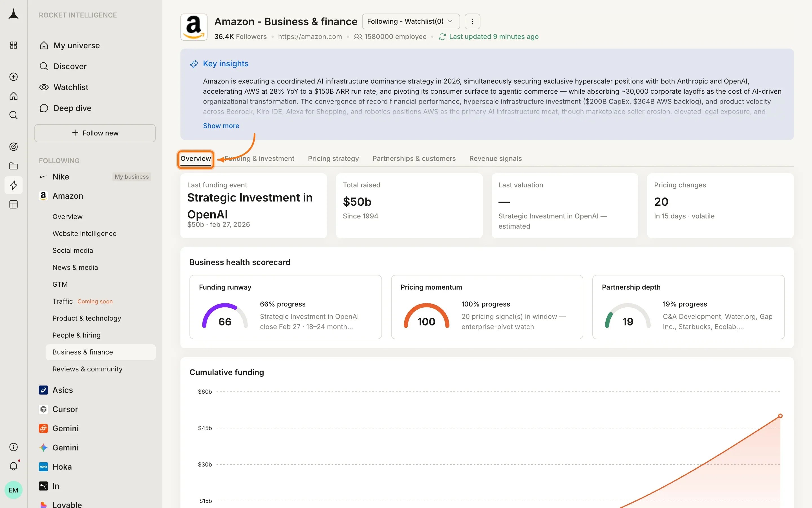Switch to Pricing strategy tab
The height and width of the screenshot is (508, 812).
click(x=333, y=159)
